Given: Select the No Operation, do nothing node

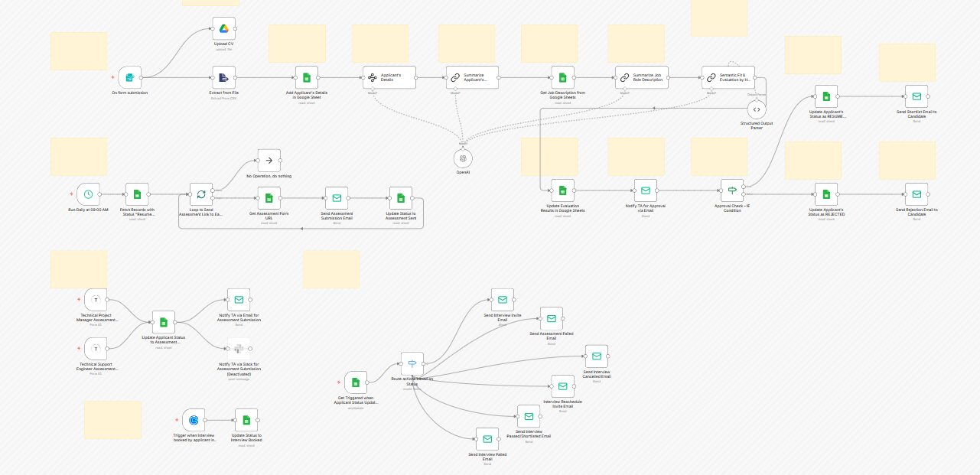Looking at the screenshot, I should pyautogui.click(x=269, y=161).
